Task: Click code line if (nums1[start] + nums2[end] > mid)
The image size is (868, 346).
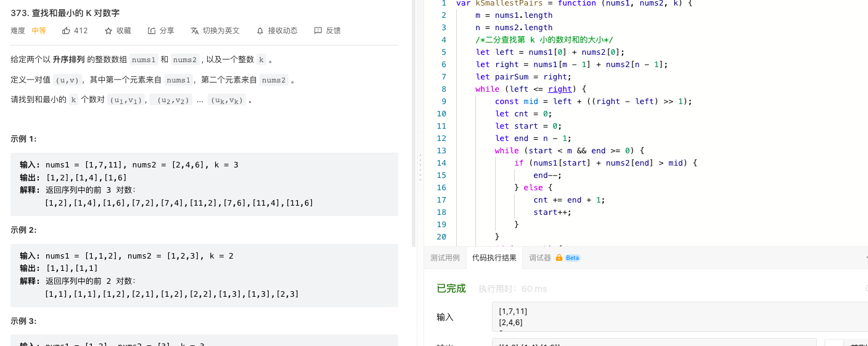Action: tap(605, 163)
